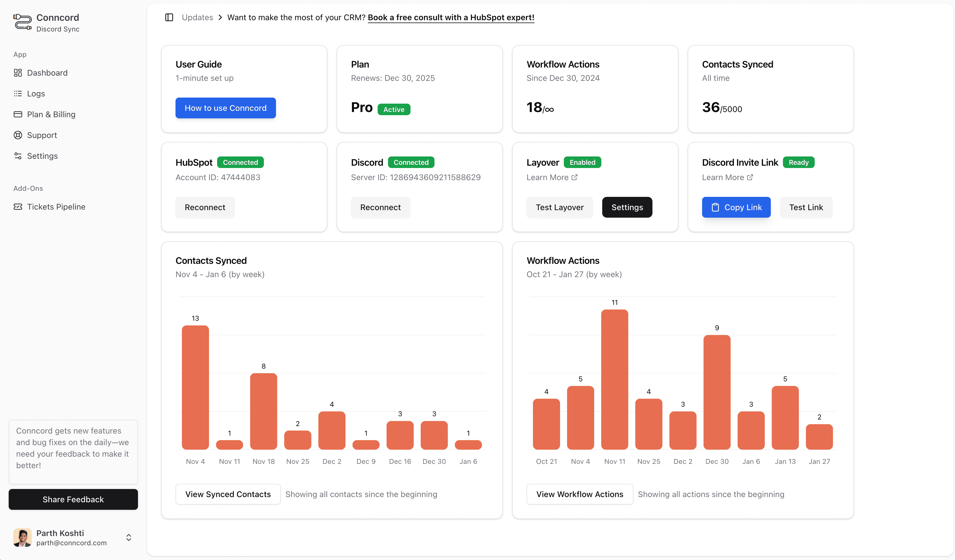
Task: Click the 36/5000 contacts synced count
Action: [x=722, y=108]
